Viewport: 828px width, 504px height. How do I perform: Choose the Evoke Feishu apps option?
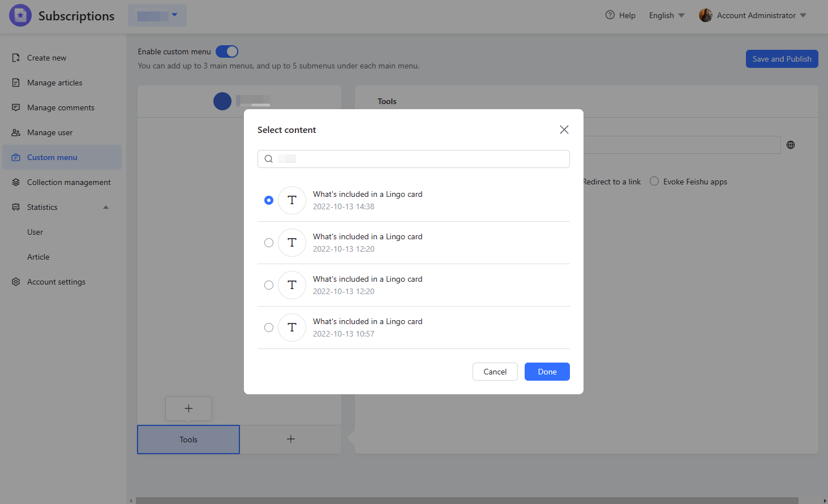[x=654, y=181]
